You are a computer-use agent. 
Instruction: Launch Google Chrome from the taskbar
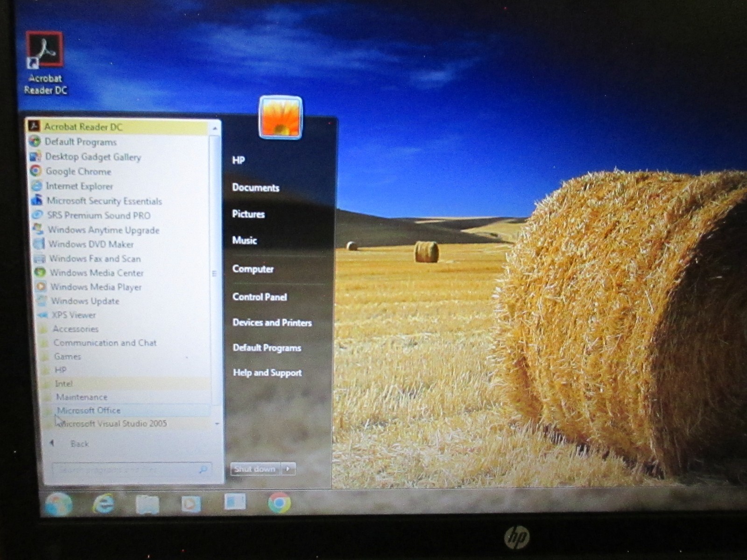pyautogui.click(x=279, y=503)
